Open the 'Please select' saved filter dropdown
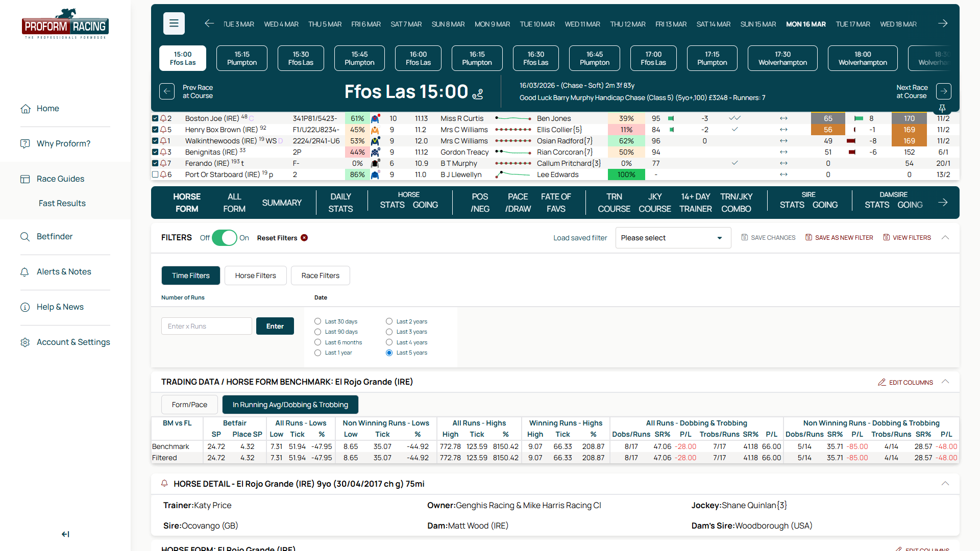Image resolution: width=980 pixels, height=551 pixels. coord(673,238)
